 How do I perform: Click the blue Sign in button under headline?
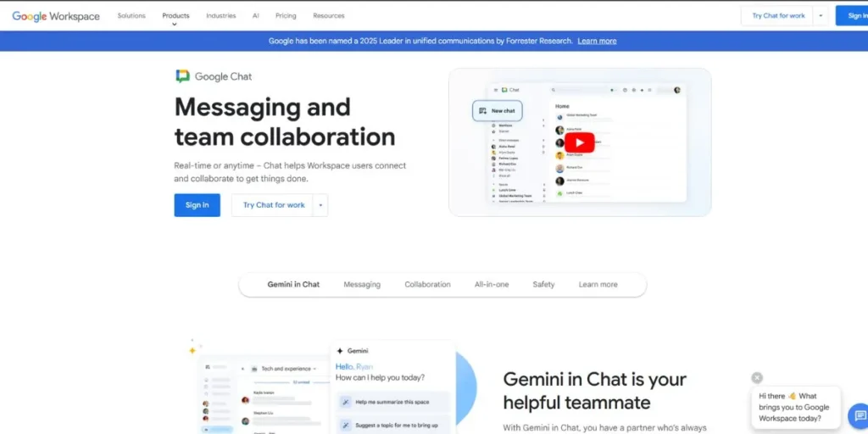click(x=197, y=205)
